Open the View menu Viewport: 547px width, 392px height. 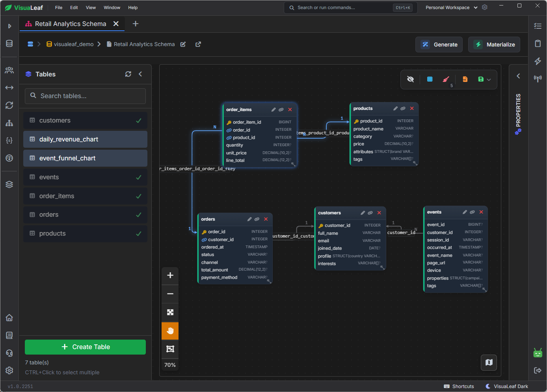pyautogui.click(x=91, y=7)
